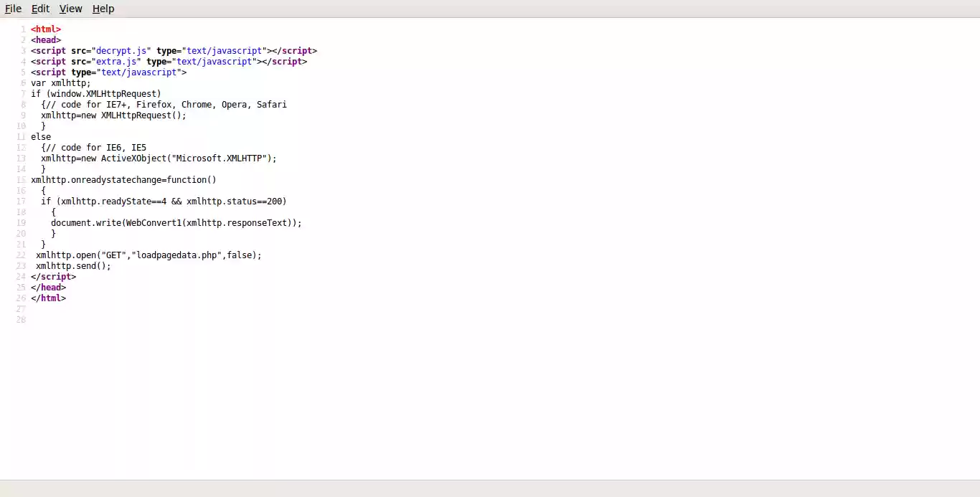Viewport: 980px width, 497px height.
Task: Click line number 15 in the gutter
Action: [21, 179]
